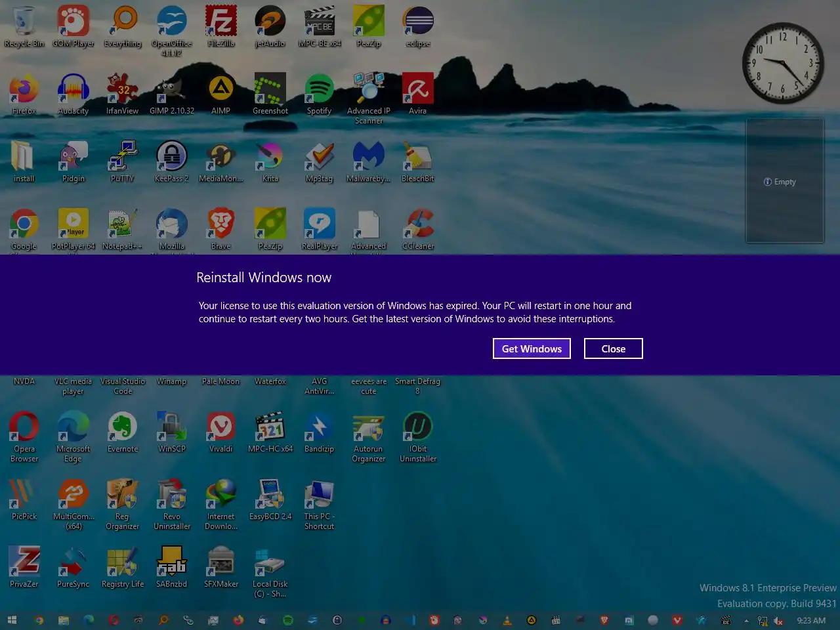Select the PuTTY desktop shortcut
The height and width of the screenshot is (630, 840).
coord(123,161)
